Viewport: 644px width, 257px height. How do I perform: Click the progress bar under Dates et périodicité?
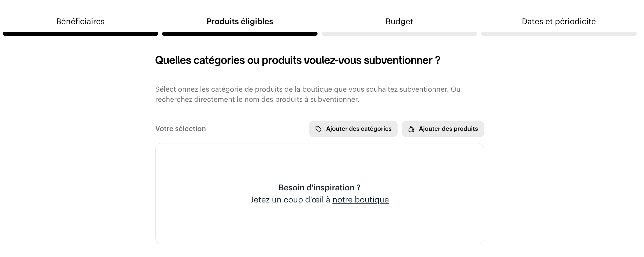tap(559, 34)
